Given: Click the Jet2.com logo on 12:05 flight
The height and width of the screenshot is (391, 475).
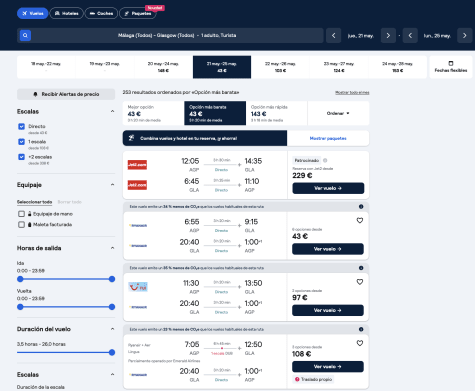Looking at the screenshot, I should tap(137, 165).
